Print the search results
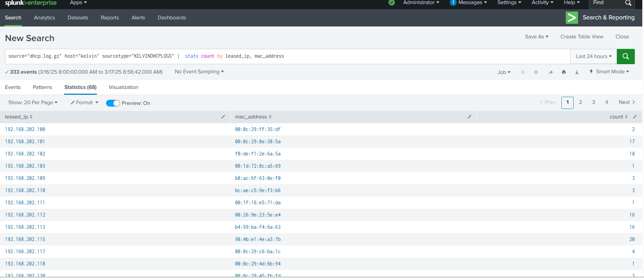The image size is (644, 278). click(x=564, y=72)
